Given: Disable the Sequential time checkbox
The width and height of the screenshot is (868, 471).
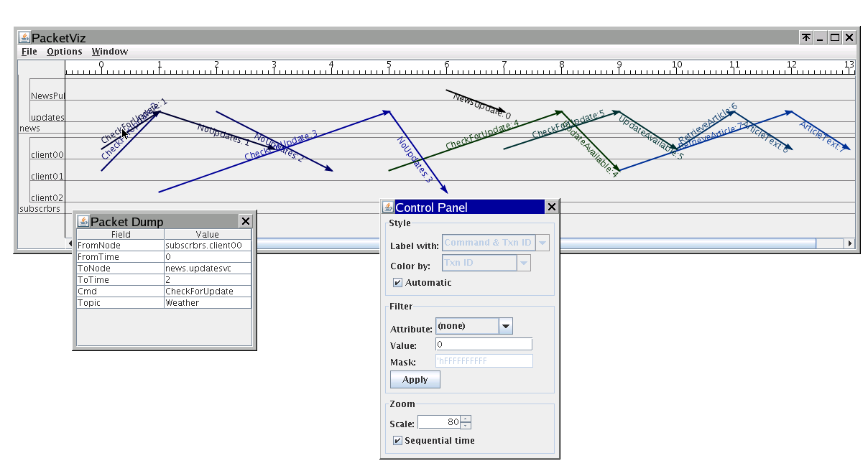Looking at the screenshot, I should point(398,441).
